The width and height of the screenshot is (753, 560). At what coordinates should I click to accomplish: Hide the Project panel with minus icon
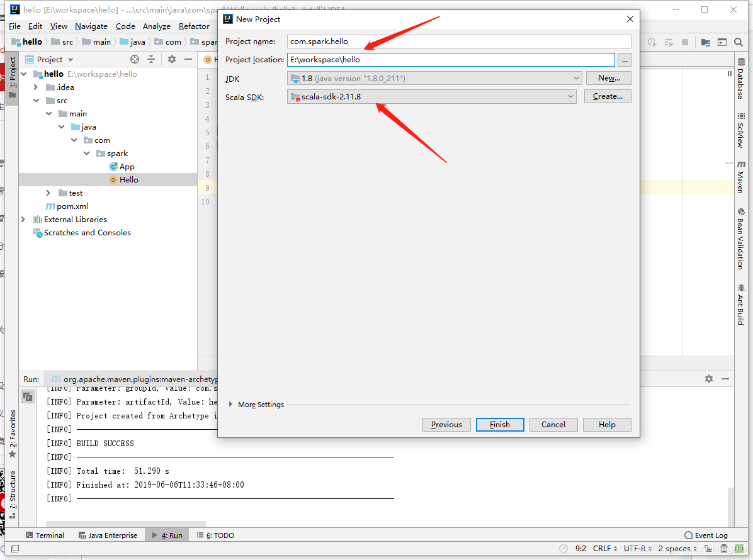click(x=188, y=59)
